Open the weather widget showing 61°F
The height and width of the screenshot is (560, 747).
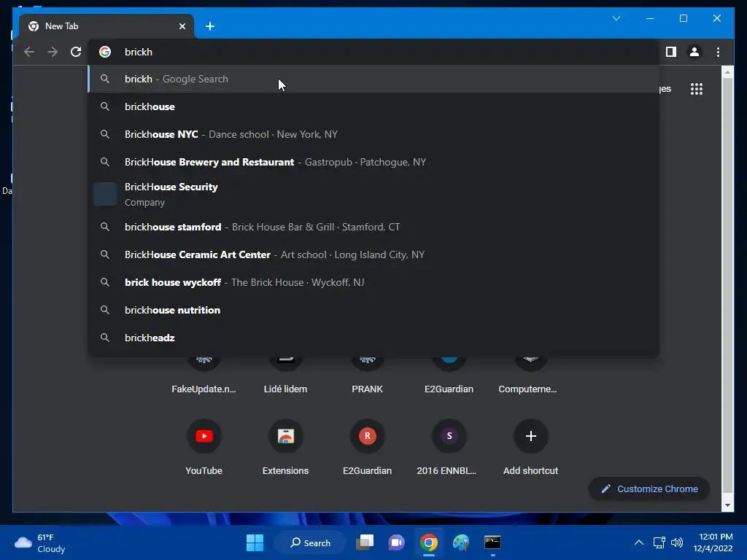click(40, 542)
